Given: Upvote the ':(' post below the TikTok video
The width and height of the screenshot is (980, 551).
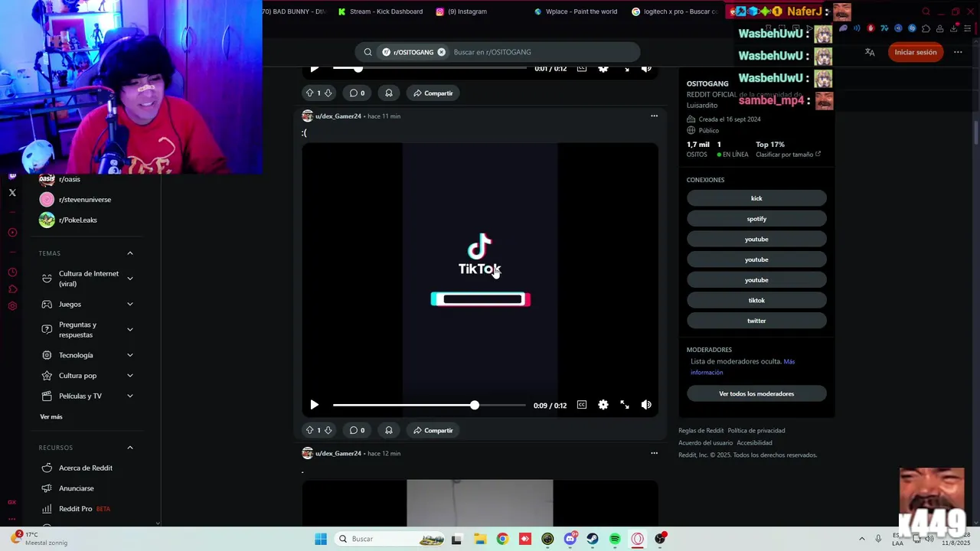Looking at the screenshot, I should (x=309, y=430).
